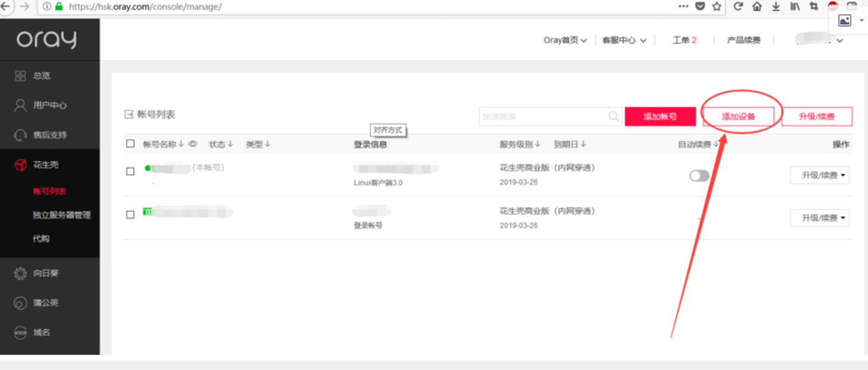Toggle the 自动续费 switch for first account
Screen dimensions: 868x370
(x=699, y=176)
